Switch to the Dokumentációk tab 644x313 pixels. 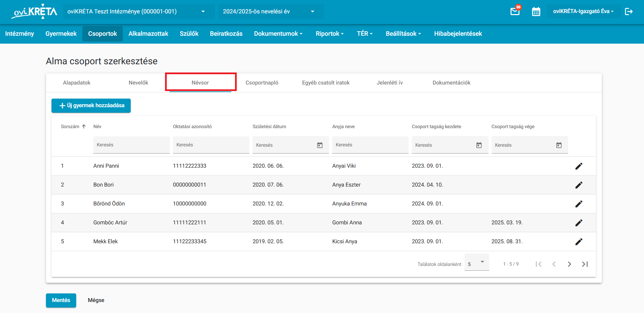tap(452, 83)
